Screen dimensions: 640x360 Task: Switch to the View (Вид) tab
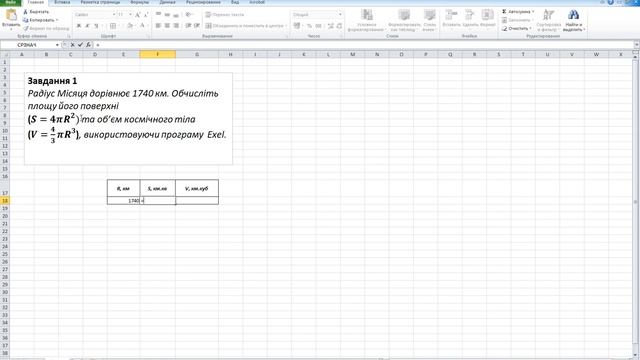pyautogui.click(x=235, y=2)
